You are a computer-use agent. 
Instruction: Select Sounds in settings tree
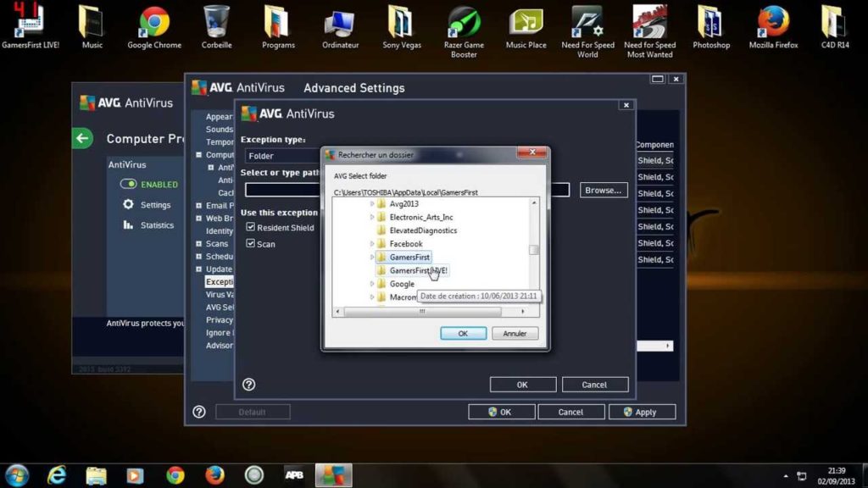(220, 129)
